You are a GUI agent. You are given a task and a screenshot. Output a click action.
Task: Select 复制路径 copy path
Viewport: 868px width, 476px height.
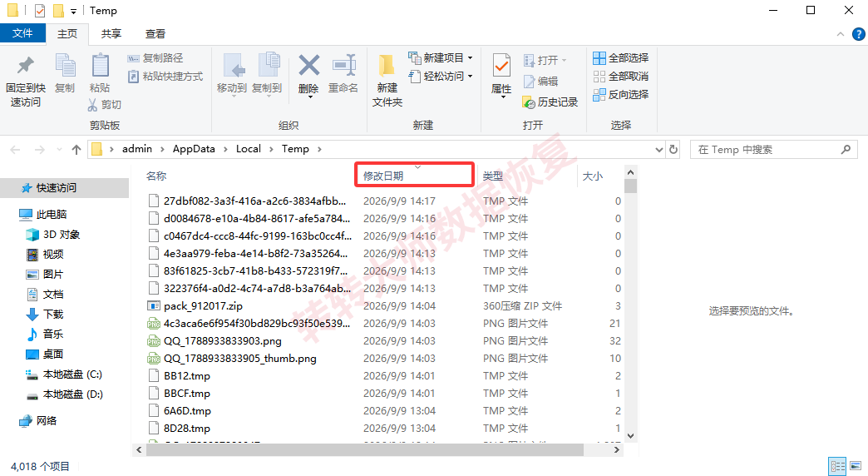coord(155,58)
